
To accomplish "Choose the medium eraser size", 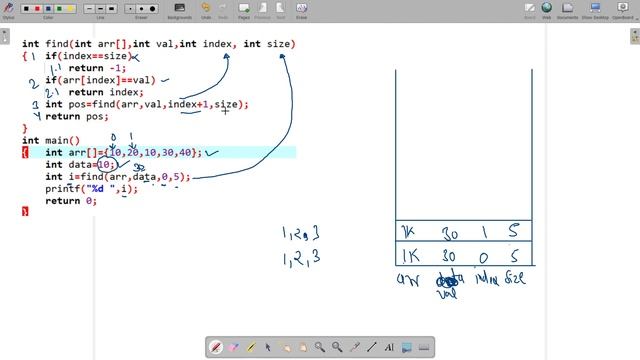I will coord(141,9).
